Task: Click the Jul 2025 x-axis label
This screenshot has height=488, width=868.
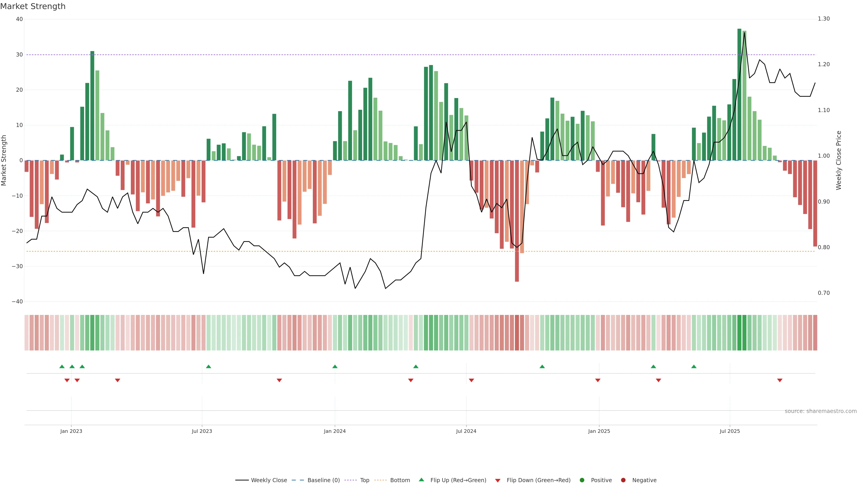Action: click(729, 431)
